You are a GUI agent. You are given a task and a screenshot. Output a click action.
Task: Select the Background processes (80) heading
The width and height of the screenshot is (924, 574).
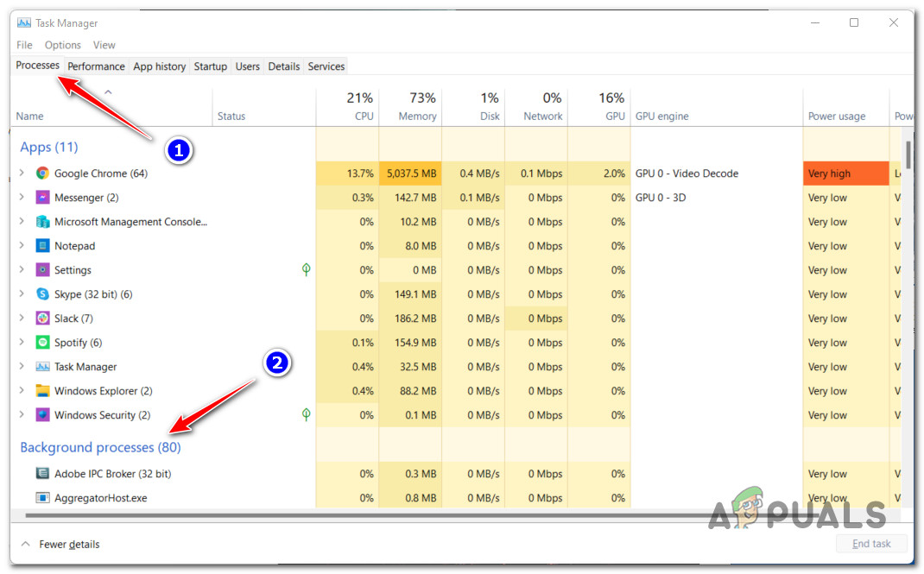(x=100, y=447)
